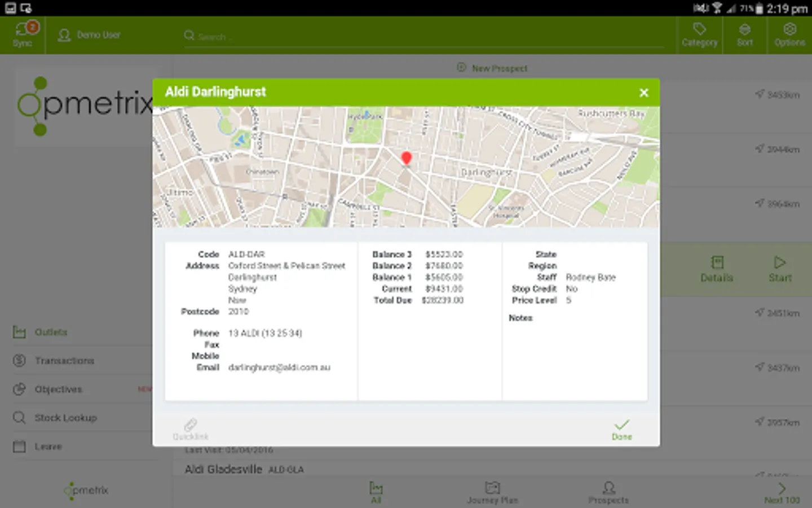Image resolution: width=812 pixels, height=508 pixels.
Task: Click Rushcutters Bay label on the map
Action: click(x=611, y=113)
